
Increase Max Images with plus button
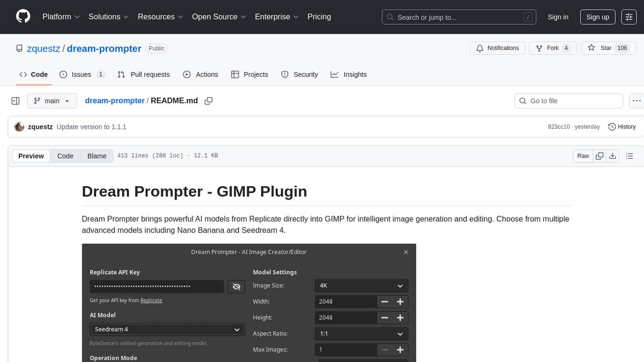[x=400, y=350]
